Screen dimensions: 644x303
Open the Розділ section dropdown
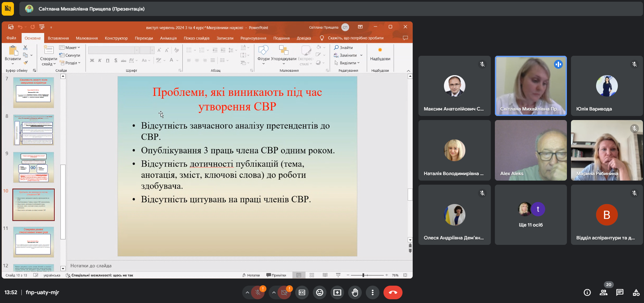pos(70,63)
